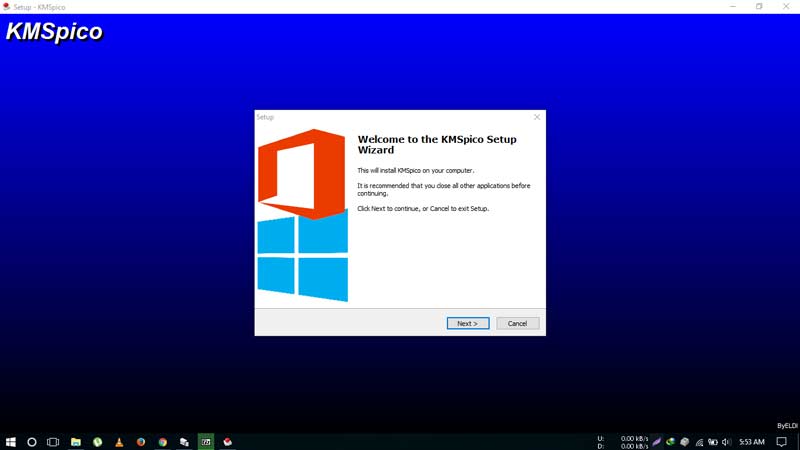
Task: Click the KMSpico icon in the title bar
Action: coord(6,7)
